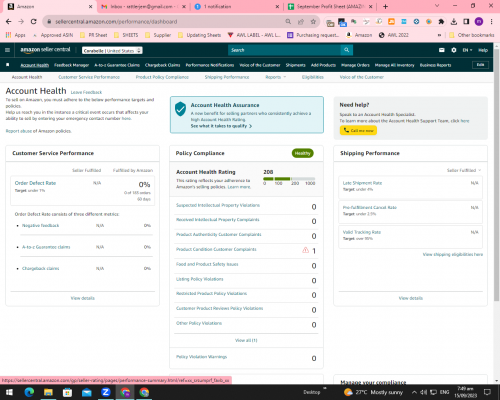Click the browser address bar URL
This screenshot has width=500, height=400.
(116, 22)
